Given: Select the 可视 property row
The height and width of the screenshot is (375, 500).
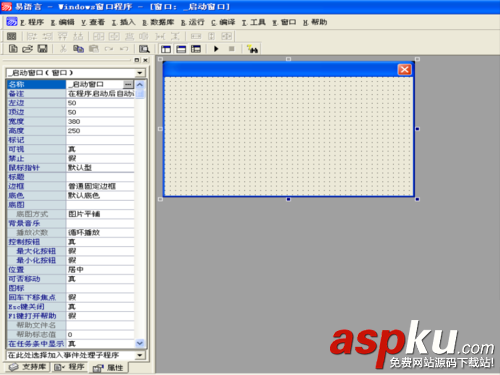Looking at the screenshot, I should [71, 149].
